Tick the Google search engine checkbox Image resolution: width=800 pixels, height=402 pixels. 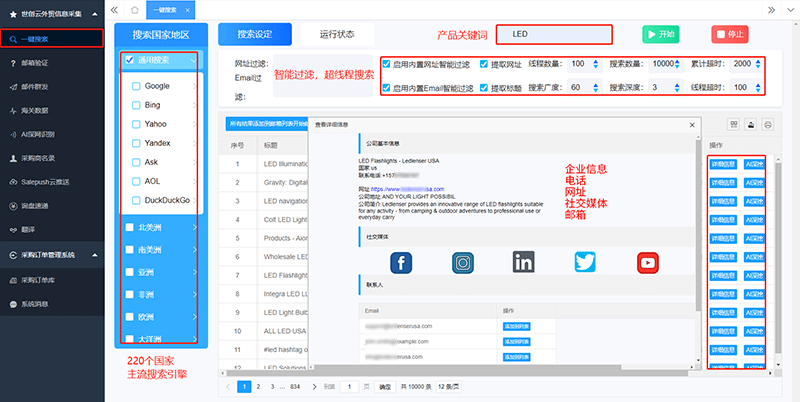[136, 87]
